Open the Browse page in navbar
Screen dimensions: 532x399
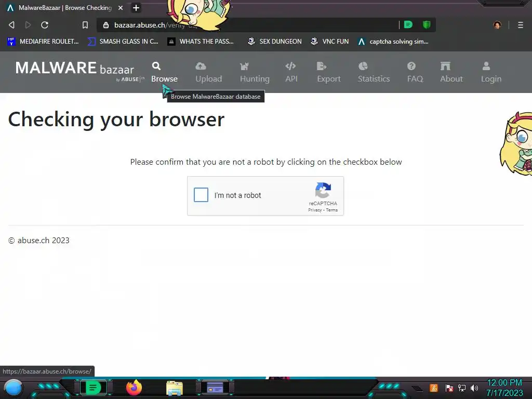pyautogui.click(x=164, y=72)
